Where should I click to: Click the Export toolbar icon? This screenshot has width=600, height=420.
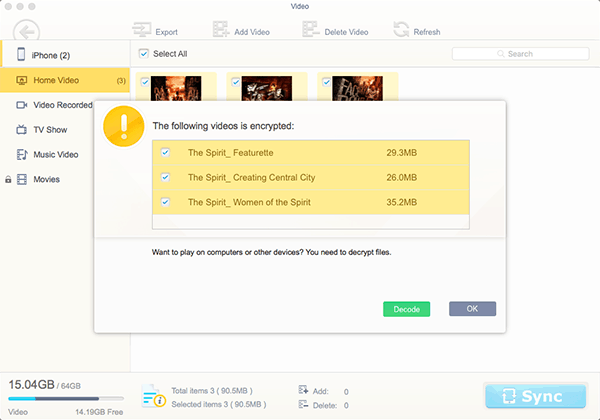point(142,30)
